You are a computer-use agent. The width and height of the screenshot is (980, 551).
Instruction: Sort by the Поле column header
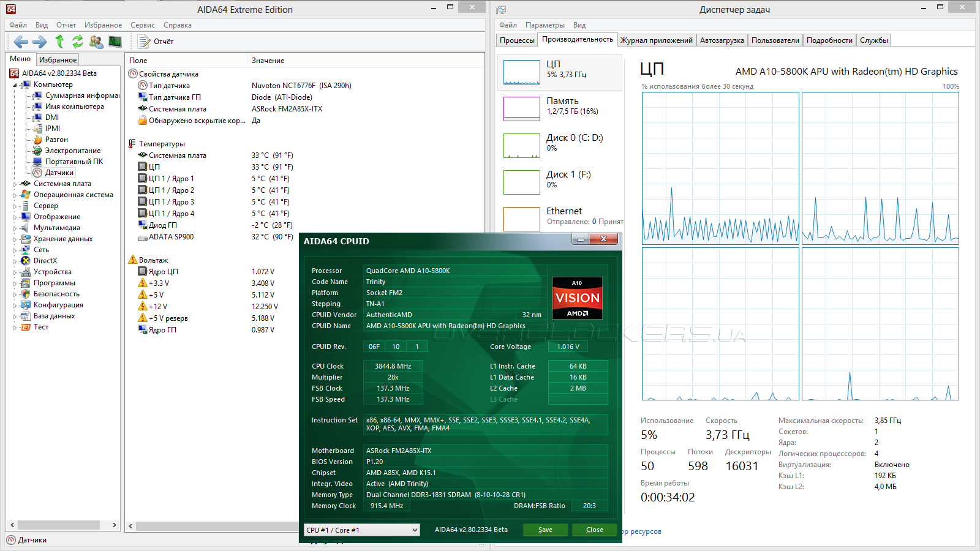[187, 61]
